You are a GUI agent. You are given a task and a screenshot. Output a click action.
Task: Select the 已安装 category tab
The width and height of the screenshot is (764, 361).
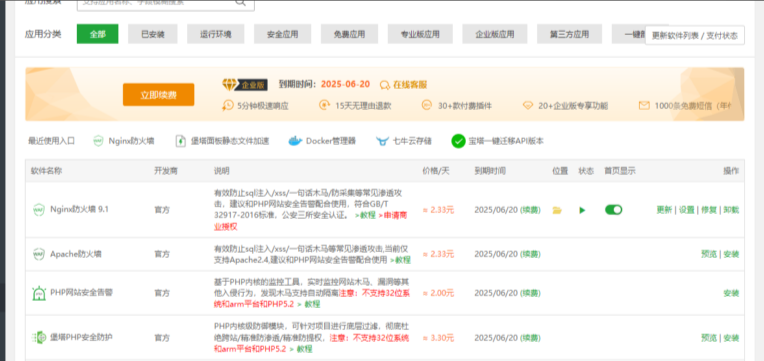[x=153, y=34]
